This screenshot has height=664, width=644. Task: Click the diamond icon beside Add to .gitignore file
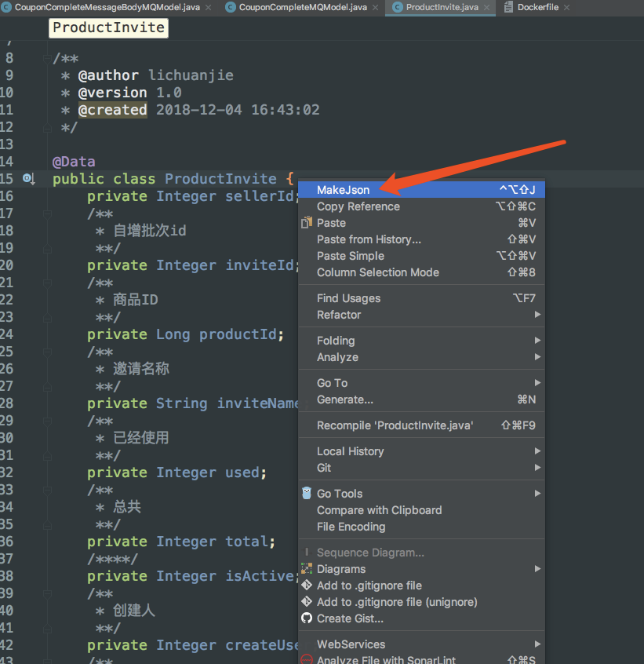(x=306, y=585)
